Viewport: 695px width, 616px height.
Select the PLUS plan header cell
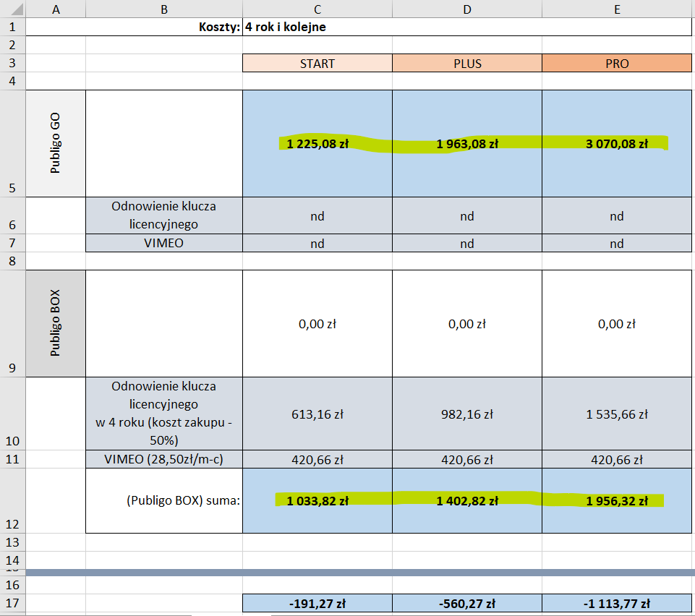[467, 64]
